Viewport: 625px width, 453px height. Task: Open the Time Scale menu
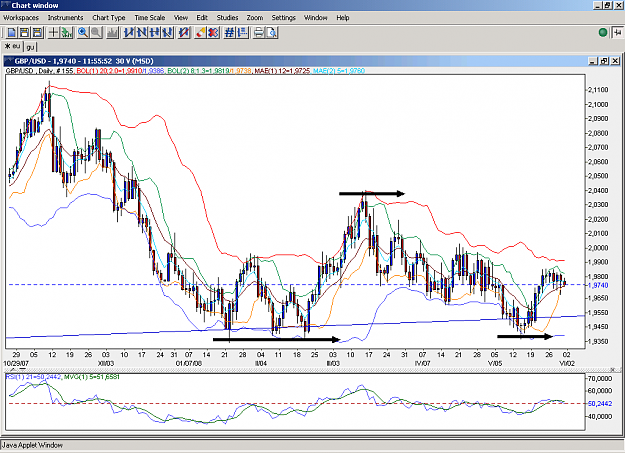149,18
